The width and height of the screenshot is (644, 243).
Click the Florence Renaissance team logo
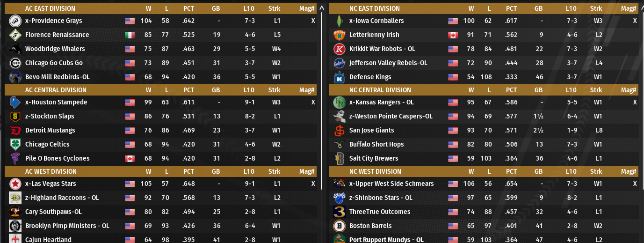[14, 35]
